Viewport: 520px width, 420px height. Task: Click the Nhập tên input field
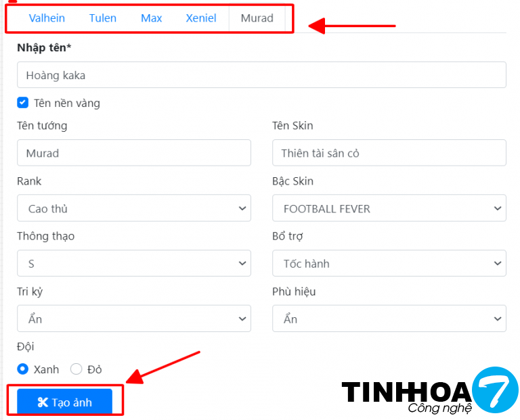tap(261, 75)
